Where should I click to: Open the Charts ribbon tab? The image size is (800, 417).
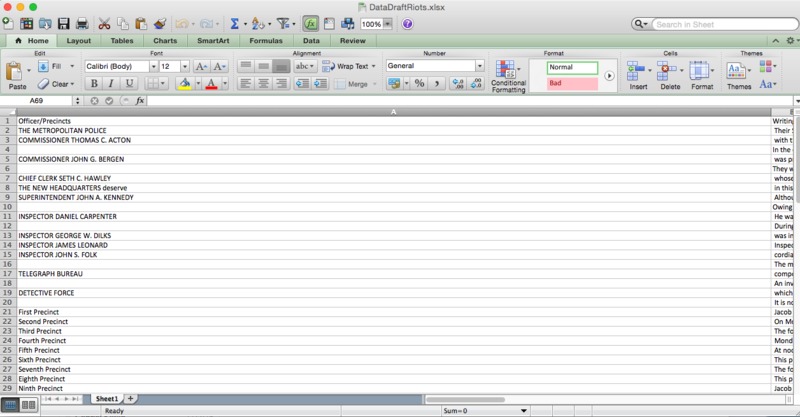click(x=165, y=41)
